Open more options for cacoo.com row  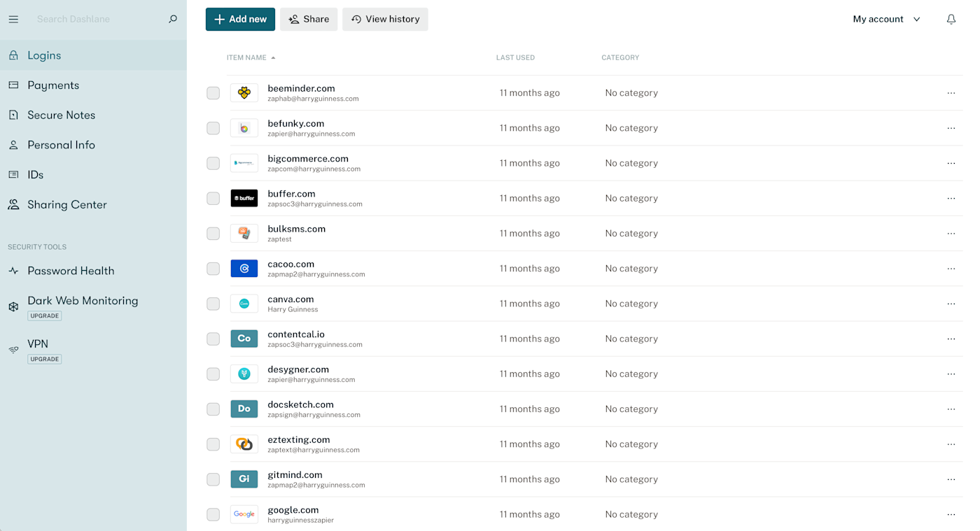(951, 268)
